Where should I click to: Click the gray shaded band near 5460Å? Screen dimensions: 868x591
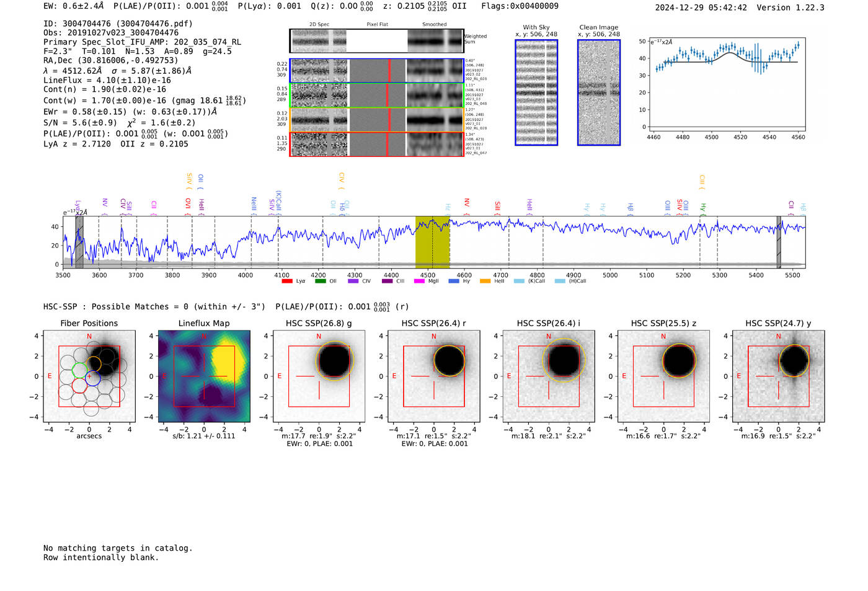point(779,242)
